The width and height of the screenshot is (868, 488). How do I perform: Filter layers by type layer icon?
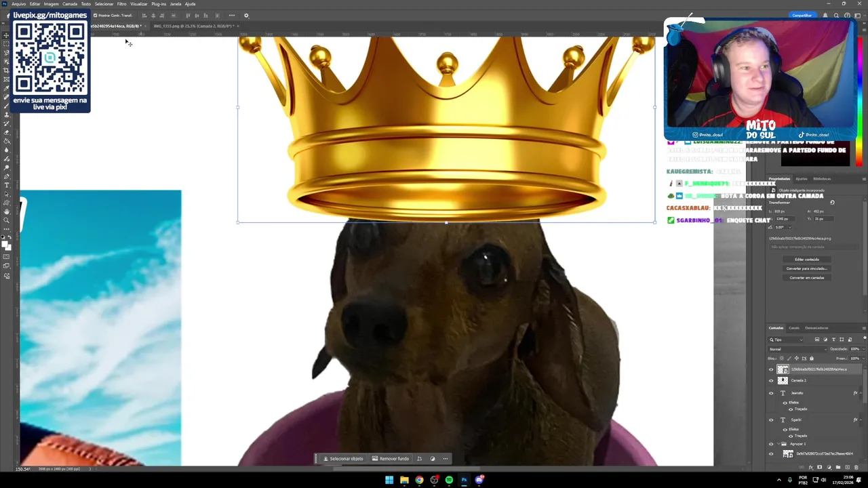pyautogui.click(x=833, y=340)
